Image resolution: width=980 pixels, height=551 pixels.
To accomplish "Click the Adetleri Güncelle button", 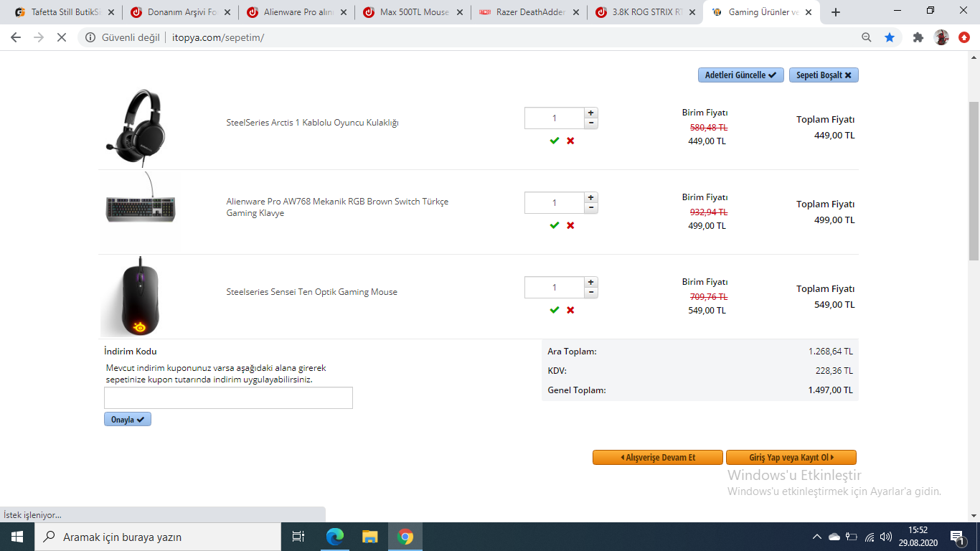I will [x=741, y=75].
